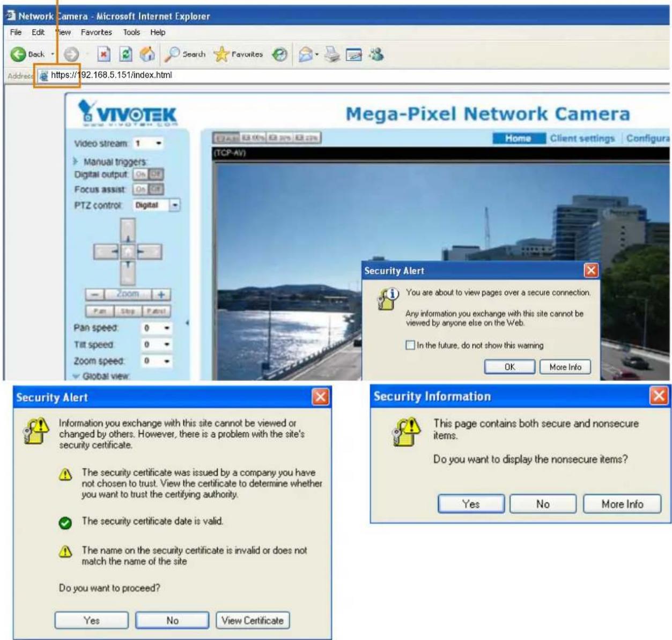
Task: Click More Info in Security Information dialog
Action: pyautogui.click(x=622, y=504)
